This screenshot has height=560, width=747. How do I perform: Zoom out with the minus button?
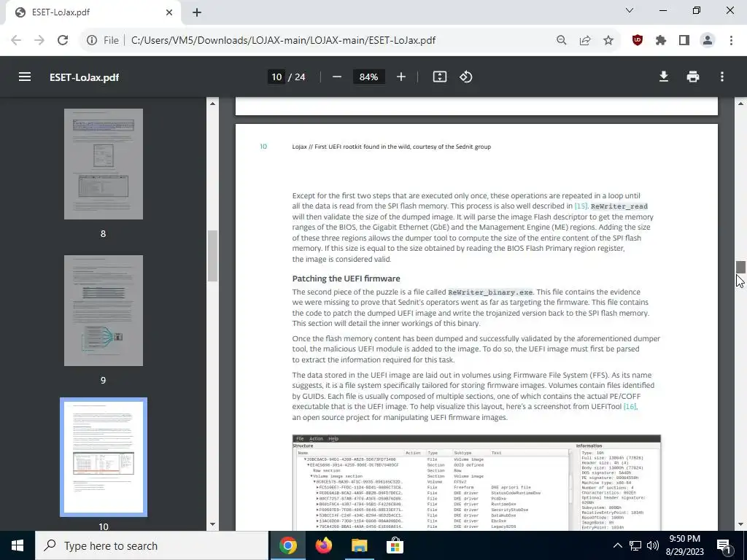tap(337, 77)
